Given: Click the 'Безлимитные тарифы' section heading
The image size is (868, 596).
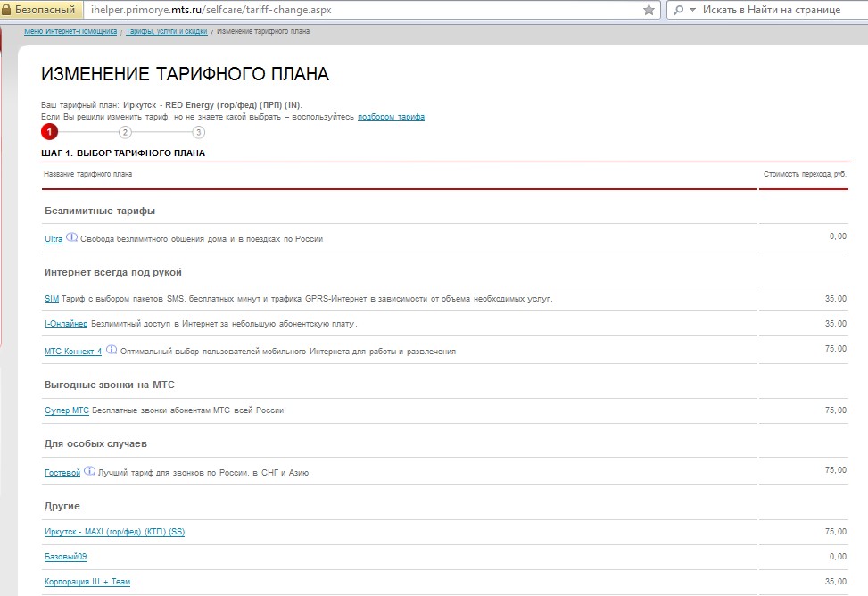Looking at the screenshot, I should coord(100,211).
